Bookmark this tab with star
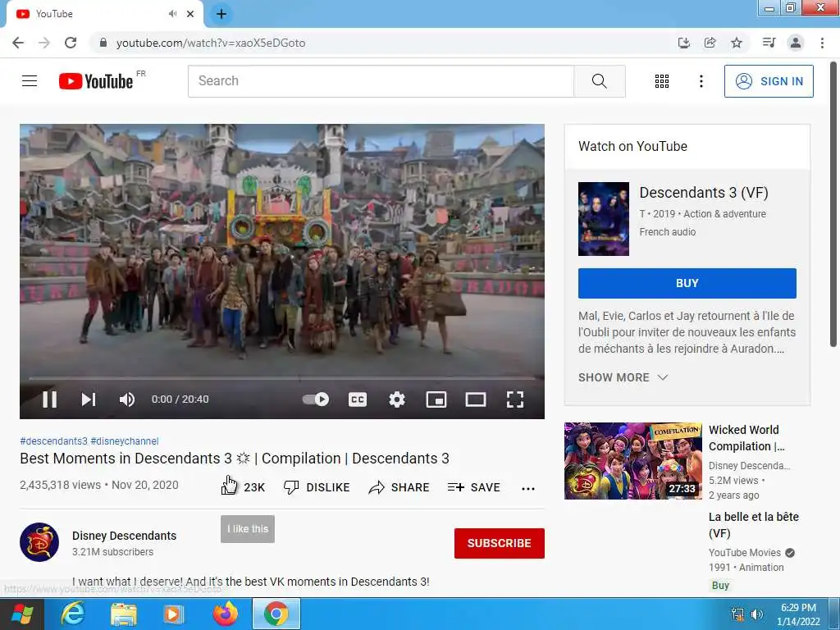840x630 pixels. (737, 43)
